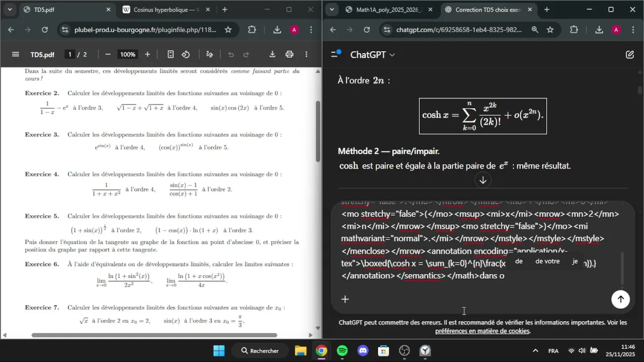Click the ChatGPT composer scrollbar
Image resolution: width=644 pixels, height=362 pixels.
(x=622, y=268)
